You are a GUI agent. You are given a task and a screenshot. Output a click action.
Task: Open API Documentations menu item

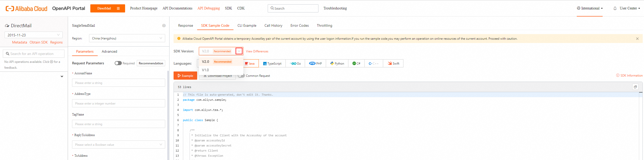177,8
